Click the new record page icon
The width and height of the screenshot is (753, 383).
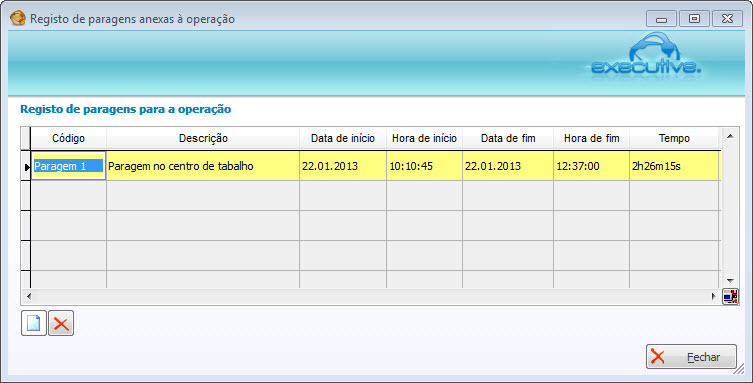click(x=34, y=323)
